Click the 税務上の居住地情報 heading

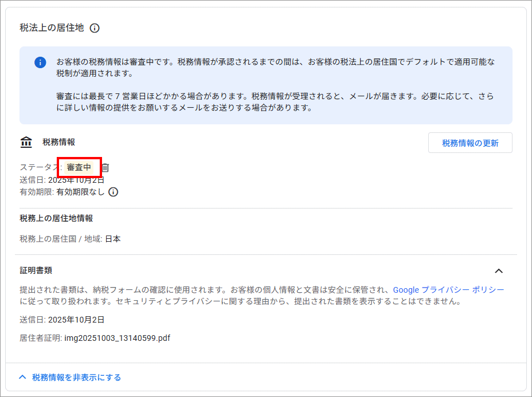point(56,218)
